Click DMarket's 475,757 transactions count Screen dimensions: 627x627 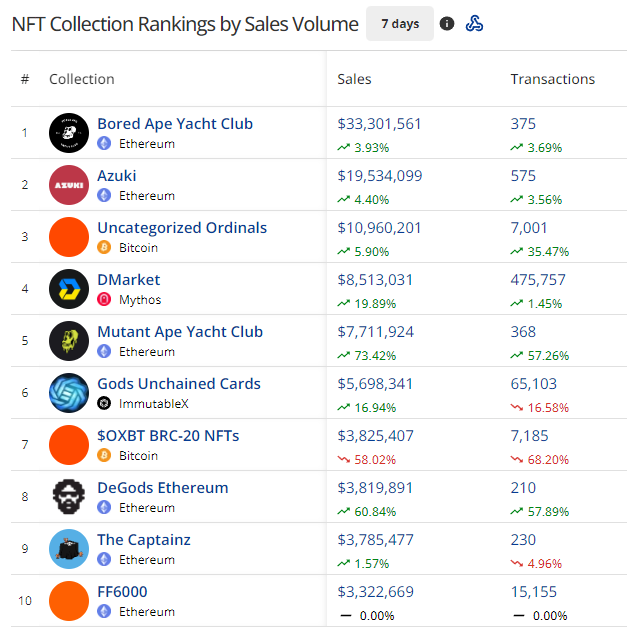click(x=538, y=280)
